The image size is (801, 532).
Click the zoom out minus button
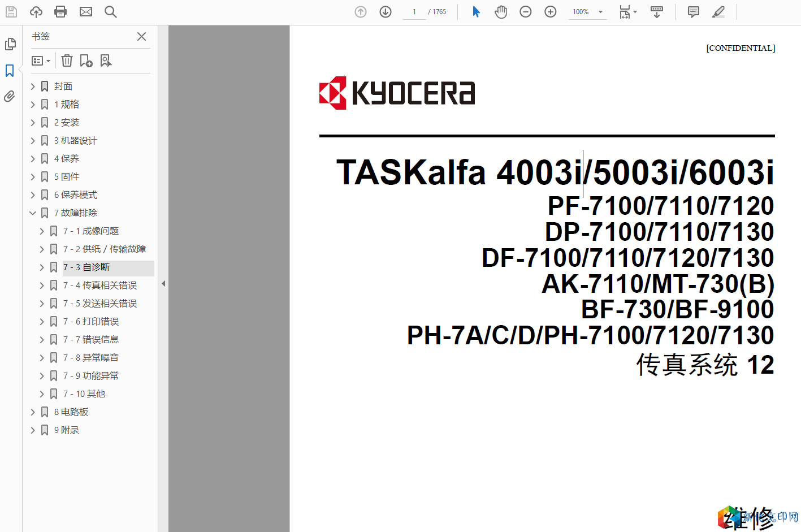(526, 12)
